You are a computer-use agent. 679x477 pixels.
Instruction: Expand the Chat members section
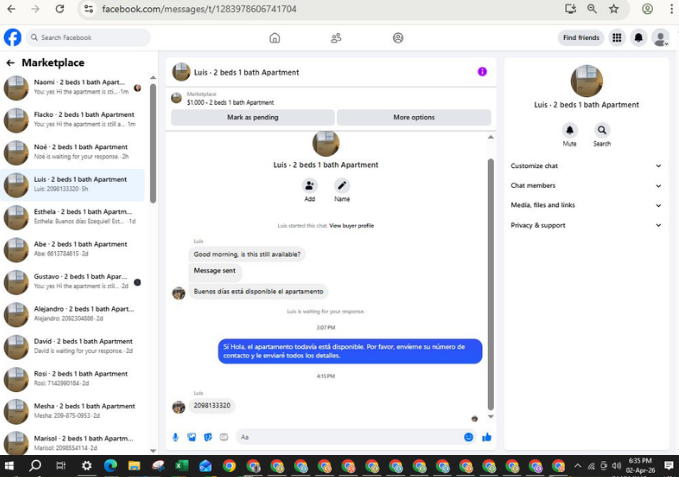click(586, 186)
